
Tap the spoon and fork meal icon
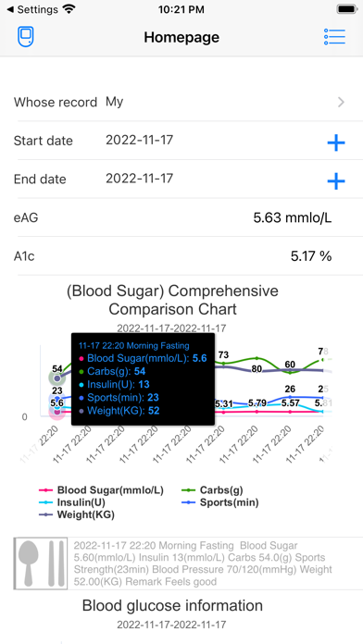(41, 563)
